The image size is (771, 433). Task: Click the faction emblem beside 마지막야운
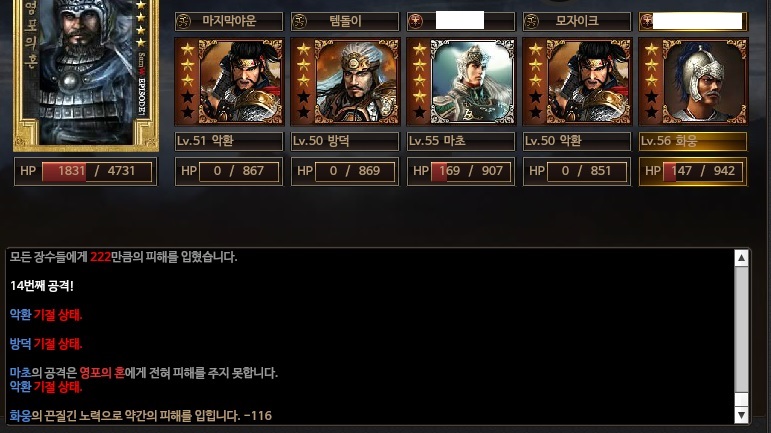(x=184, y=21)
